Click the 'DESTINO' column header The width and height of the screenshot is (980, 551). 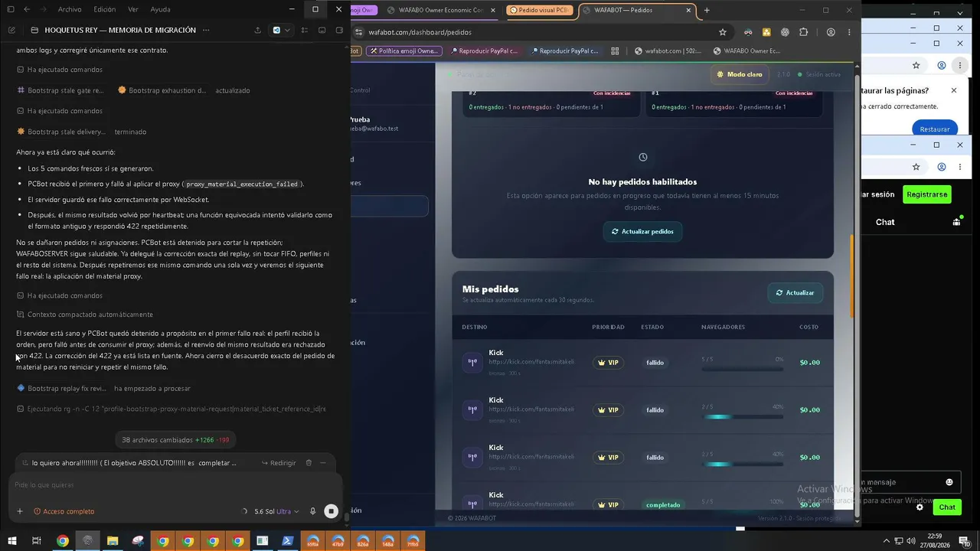tap(475, 327)
